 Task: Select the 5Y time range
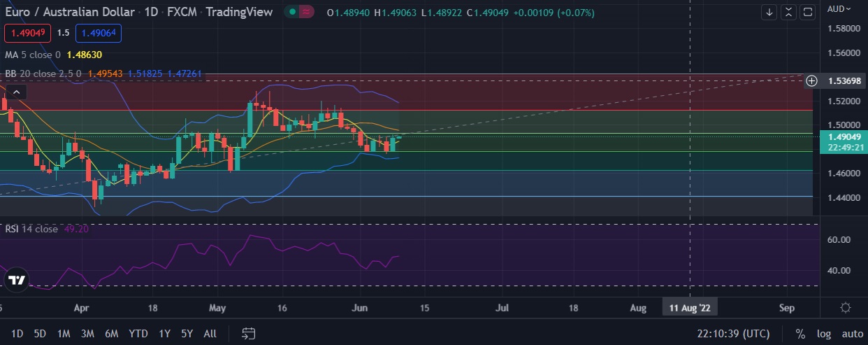(187, 334)
